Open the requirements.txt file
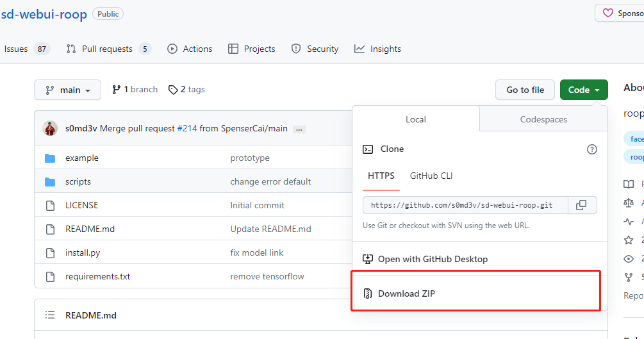 (x=98, y=277)
